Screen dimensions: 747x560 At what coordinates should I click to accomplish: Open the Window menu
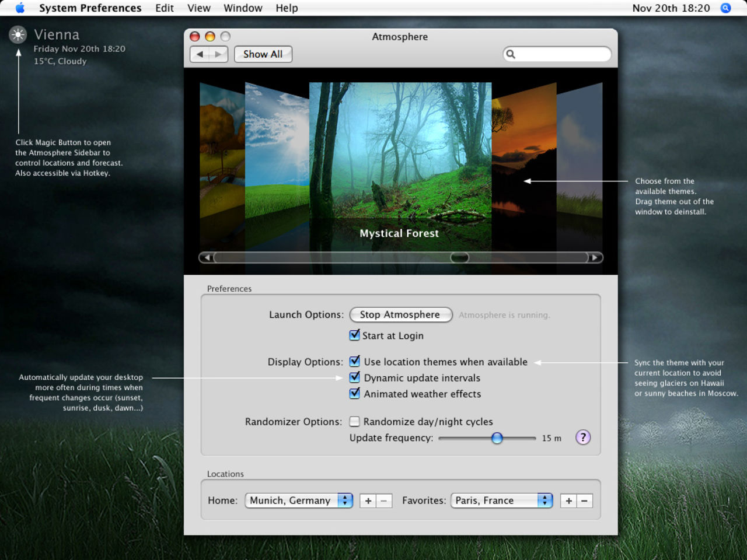(x=243, y=8)
